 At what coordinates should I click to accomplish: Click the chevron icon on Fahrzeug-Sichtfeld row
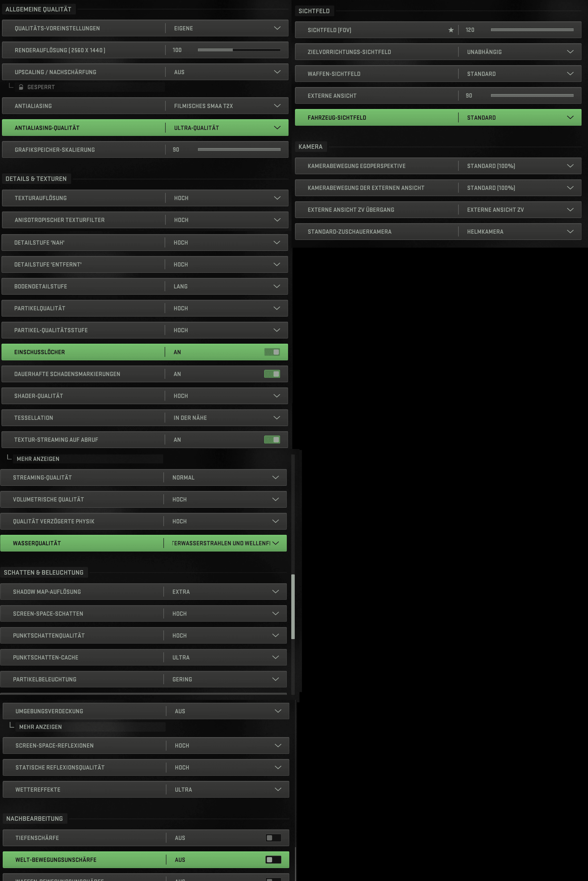click(x=570, y=118)
